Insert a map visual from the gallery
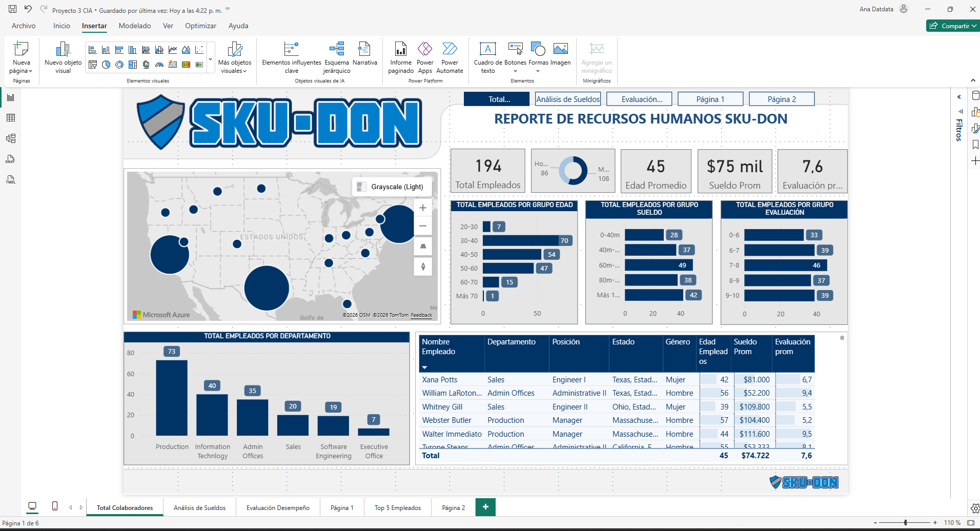Image resolution: width=980 pixels, height=531 pixels. [147, 65]
